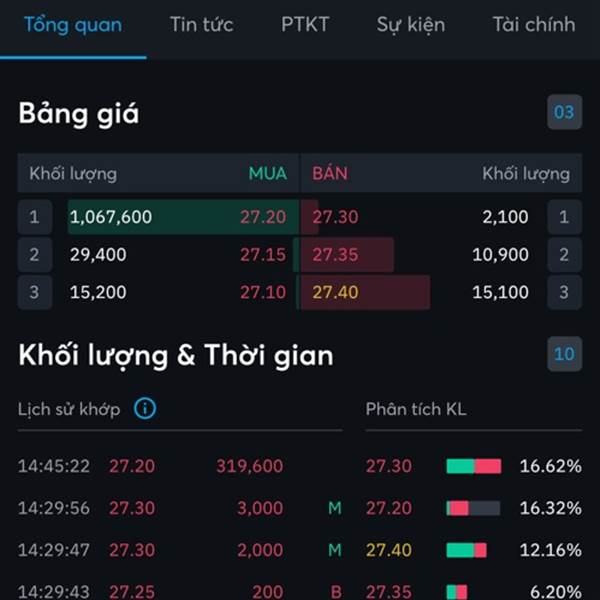Open the info icon beside Lịch sử khớp
The height and width of the screenshot is (600, 600).
145,408
